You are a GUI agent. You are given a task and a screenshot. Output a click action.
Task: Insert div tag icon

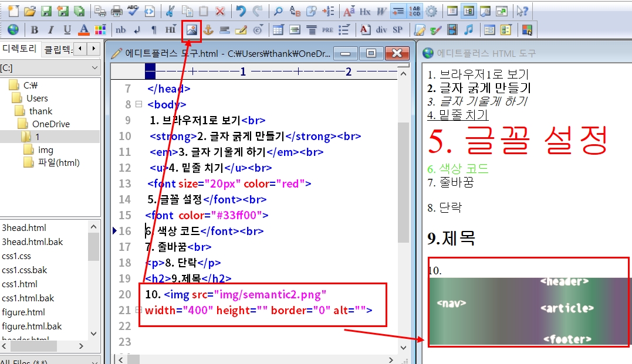pos(381,29)
